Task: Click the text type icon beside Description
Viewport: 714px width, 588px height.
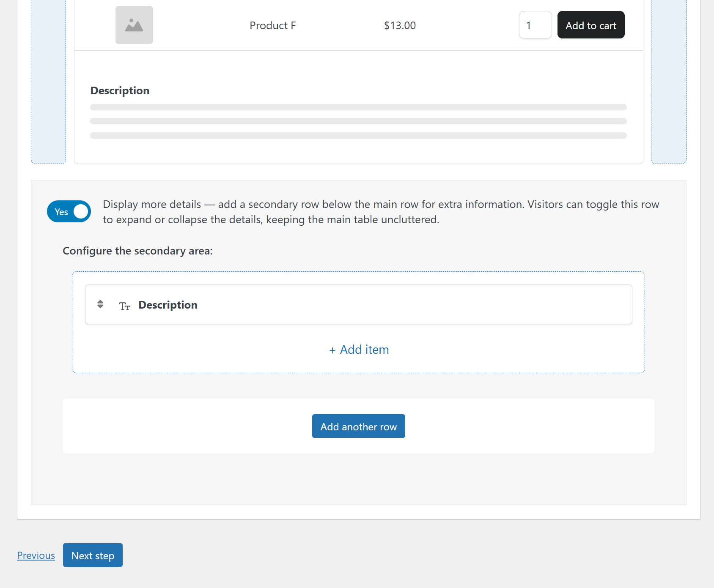Action: click(x=124, y=306)
